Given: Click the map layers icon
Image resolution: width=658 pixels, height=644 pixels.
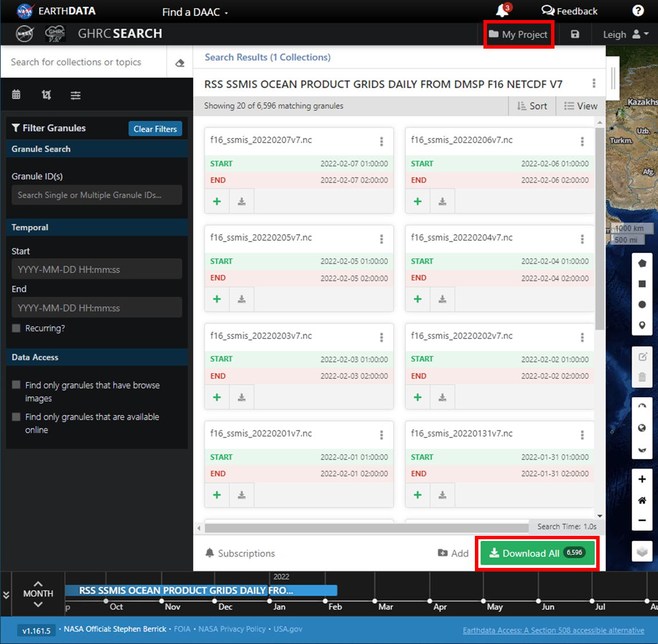Looking at the screenshot, I should pyautogui.click(x=642, y=551).
